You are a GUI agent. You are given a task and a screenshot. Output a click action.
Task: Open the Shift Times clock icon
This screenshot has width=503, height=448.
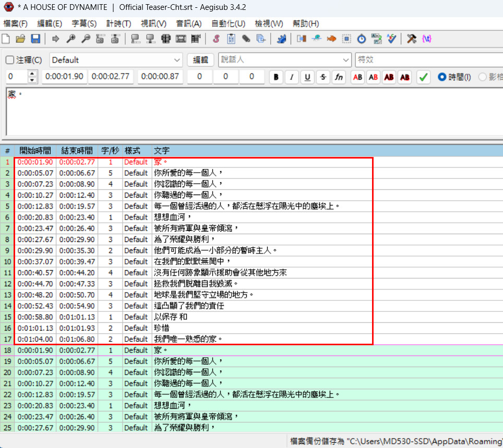pos(361,39)
